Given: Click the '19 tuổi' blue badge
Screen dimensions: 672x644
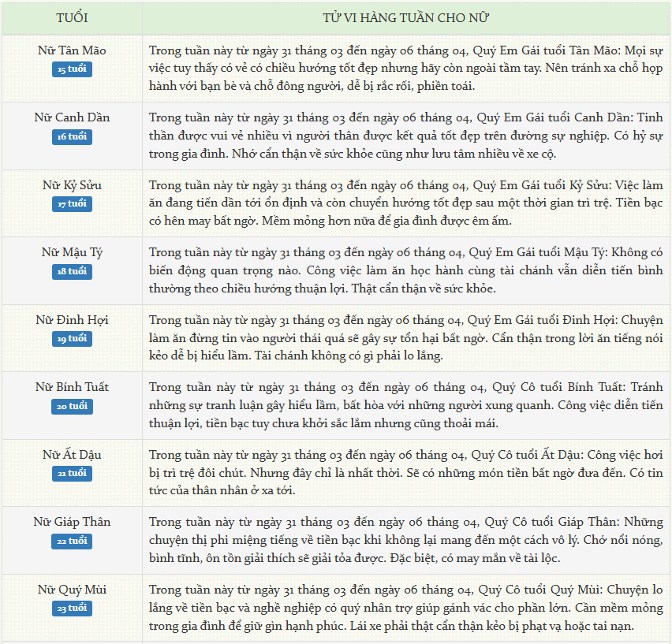Looking at the screenshot, I should pyautogui.click(x=72, y=339).
